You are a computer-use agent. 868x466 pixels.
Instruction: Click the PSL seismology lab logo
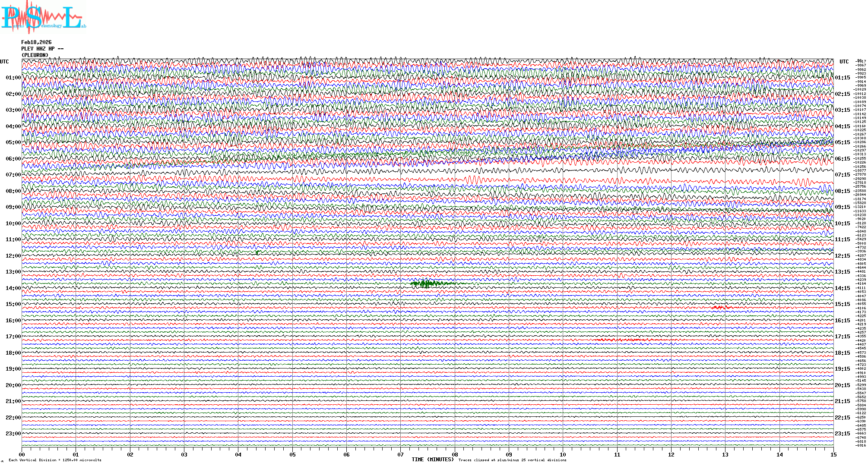coord(42,17)
